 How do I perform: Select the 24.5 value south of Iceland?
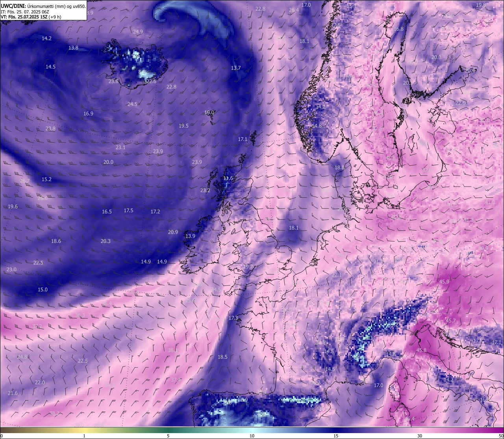pyautogui.click(x=132, y=104)
